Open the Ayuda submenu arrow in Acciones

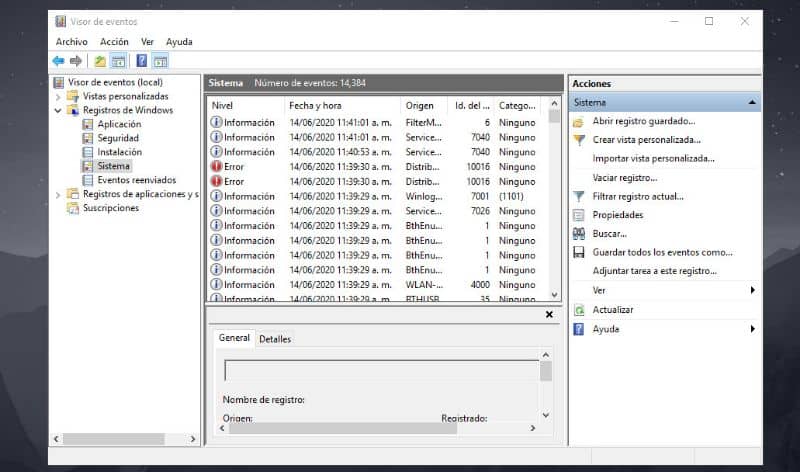pos(753,329)
